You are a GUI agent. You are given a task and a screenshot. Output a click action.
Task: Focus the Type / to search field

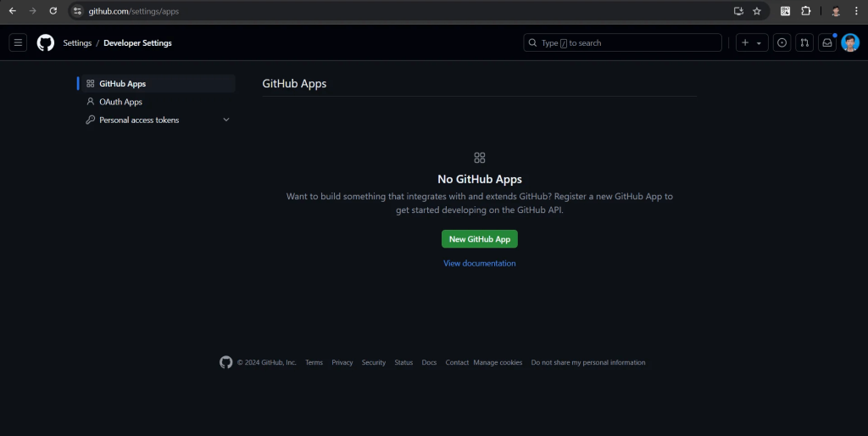point(623,43)
